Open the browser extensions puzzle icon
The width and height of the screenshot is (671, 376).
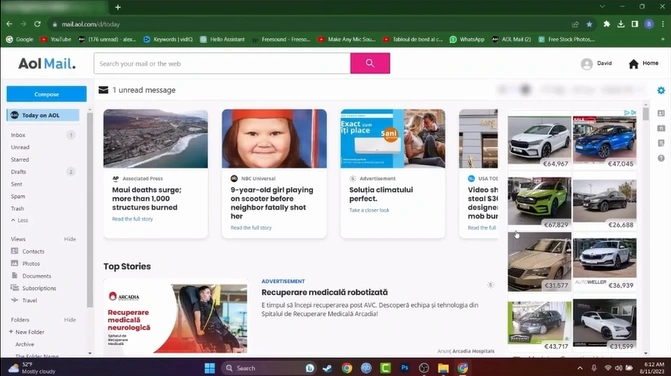coord(606,24)
